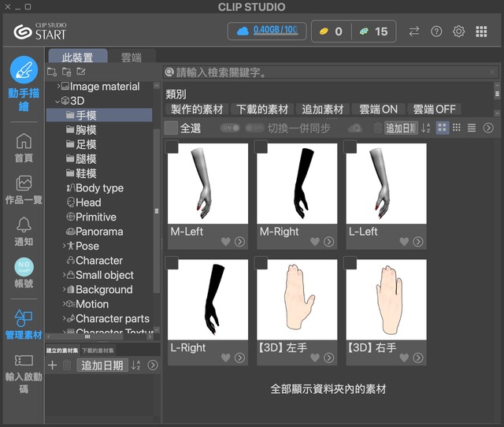The image size is (504, 427).
Task: Open 輸入啟動碼 activation code icon
Action: click(24, 361)
